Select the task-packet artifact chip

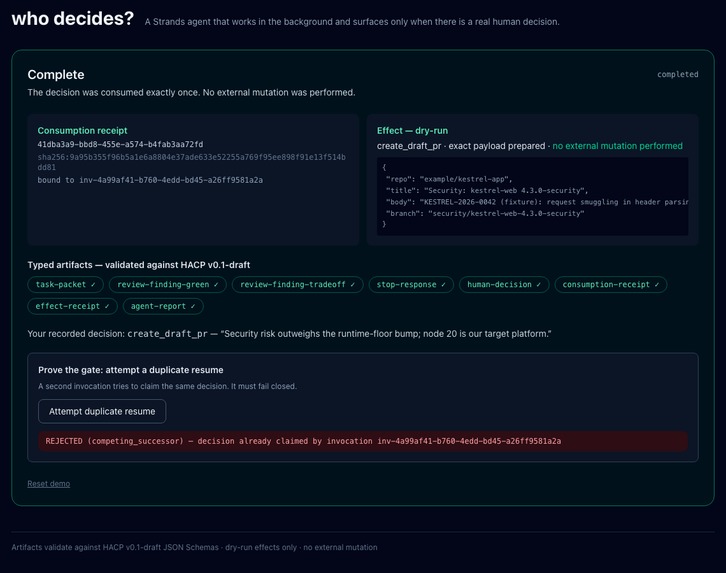click(x=65, y=285)
